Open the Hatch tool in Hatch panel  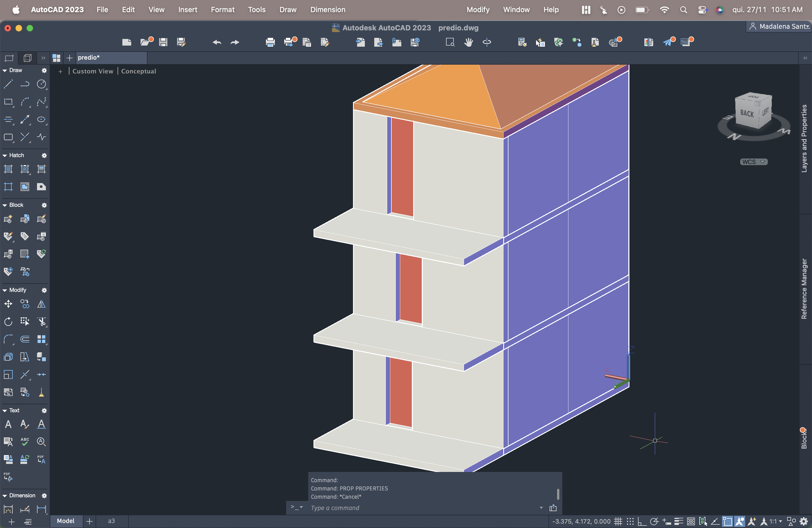(8, 169)
